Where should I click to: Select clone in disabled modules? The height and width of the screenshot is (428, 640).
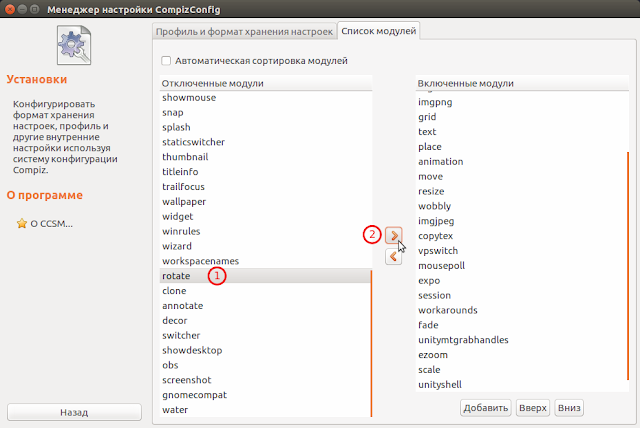pyautogui.click(x=265, y=291)
